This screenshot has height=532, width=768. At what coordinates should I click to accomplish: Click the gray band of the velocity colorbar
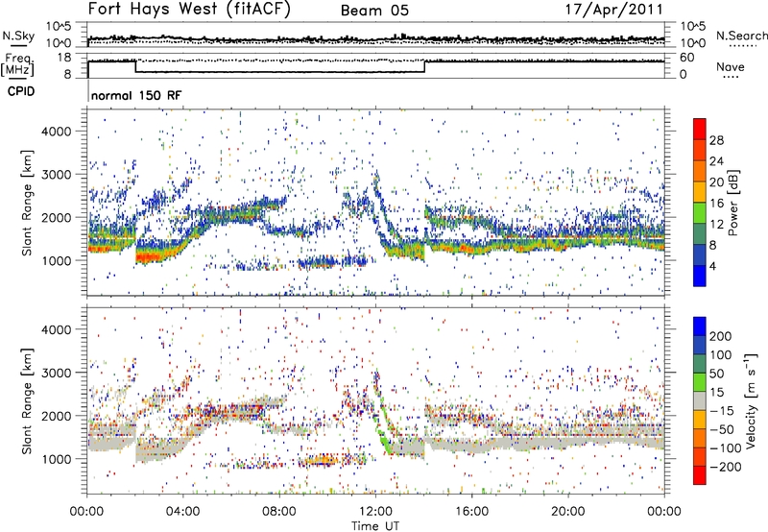(700, 400)
